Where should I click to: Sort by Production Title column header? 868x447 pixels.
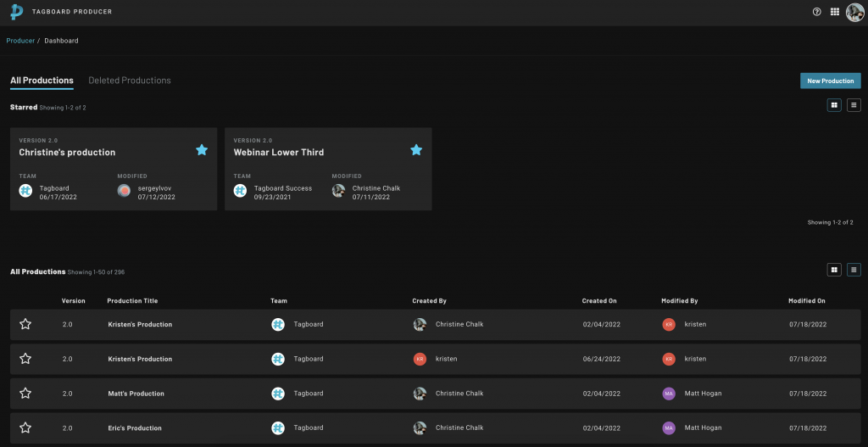pos(132,301)
